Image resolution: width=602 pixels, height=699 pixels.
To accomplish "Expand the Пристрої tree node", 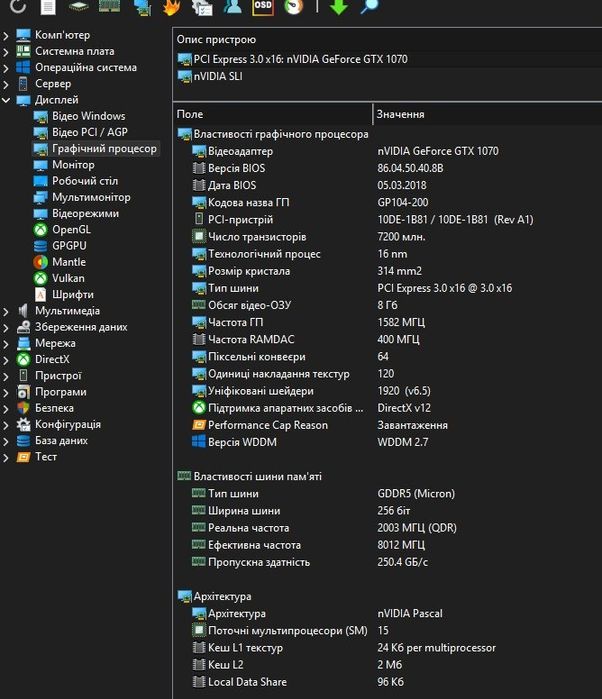I will tap(6, 376).
